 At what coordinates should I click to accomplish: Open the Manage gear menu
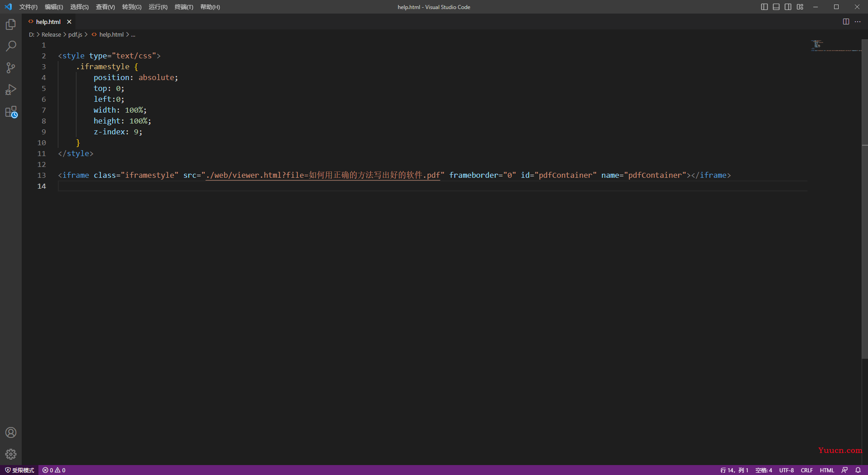[x=11, y=454]
